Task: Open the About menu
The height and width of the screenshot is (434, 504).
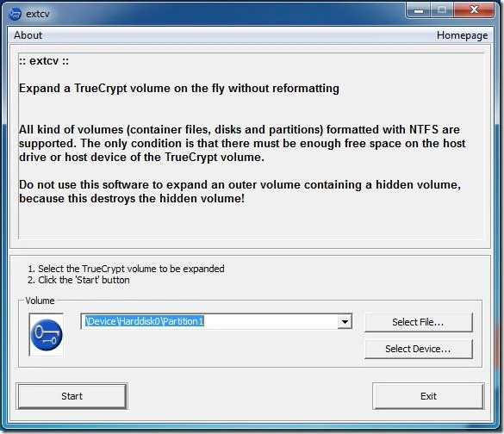Action: (x=28, y=35)
